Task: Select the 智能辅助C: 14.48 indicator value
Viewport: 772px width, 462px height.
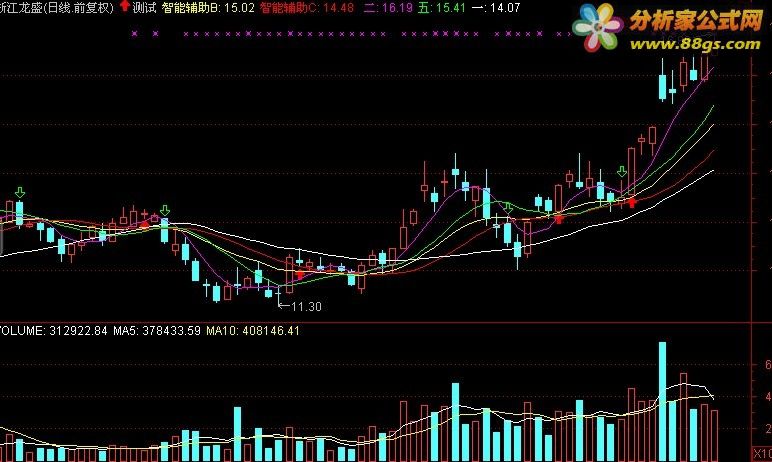Action: tap(307, 7)
